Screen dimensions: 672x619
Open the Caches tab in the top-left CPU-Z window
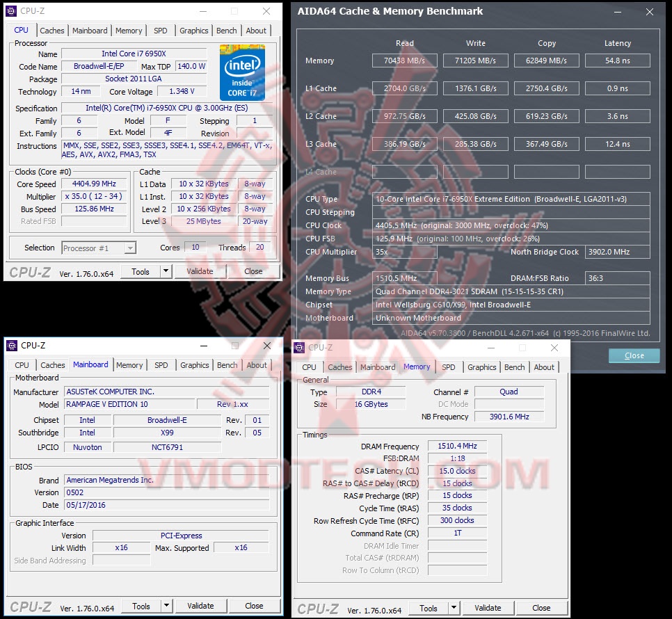click(52, 31)
